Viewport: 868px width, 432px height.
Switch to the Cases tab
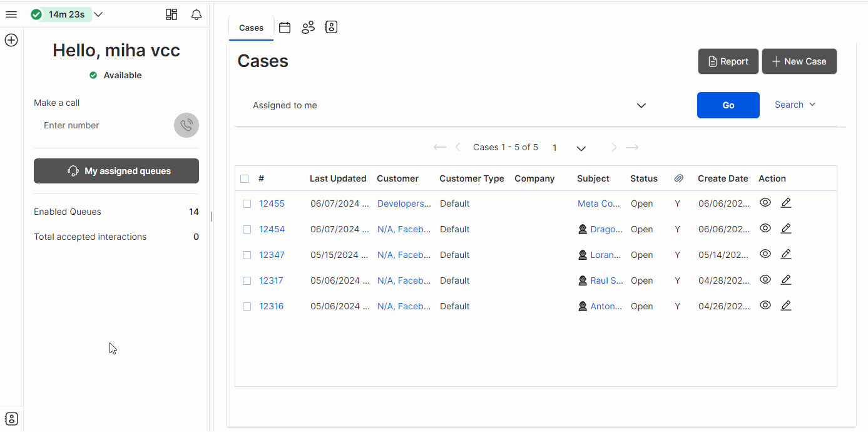pos(251,28)
